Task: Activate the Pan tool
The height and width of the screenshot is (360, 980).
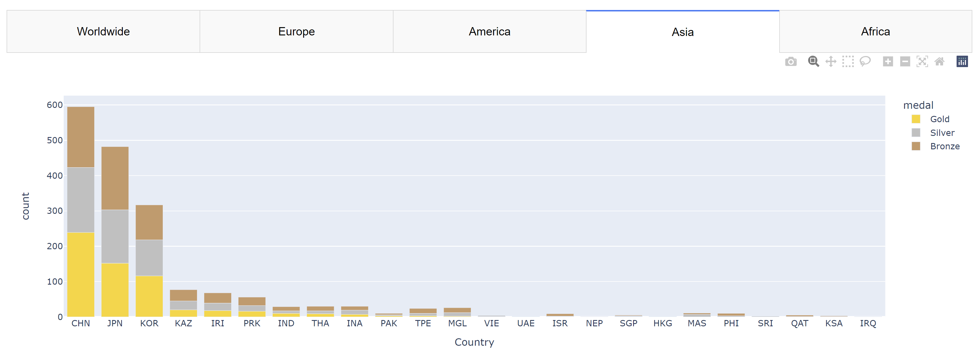Action: (831, 62)
